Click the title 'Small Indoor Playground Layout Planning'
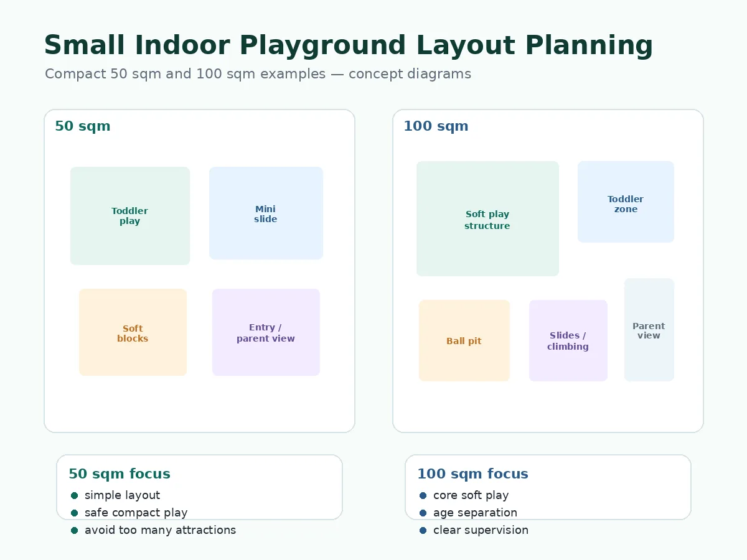747x560 pixels. pos(349,47)
